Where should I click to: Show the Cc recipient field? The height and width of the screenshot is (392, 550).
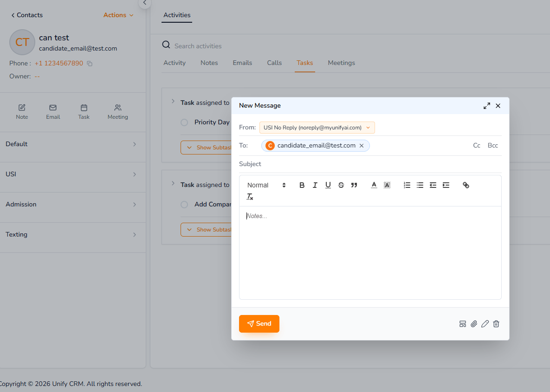pyautogui.click(x=477, y=145)
